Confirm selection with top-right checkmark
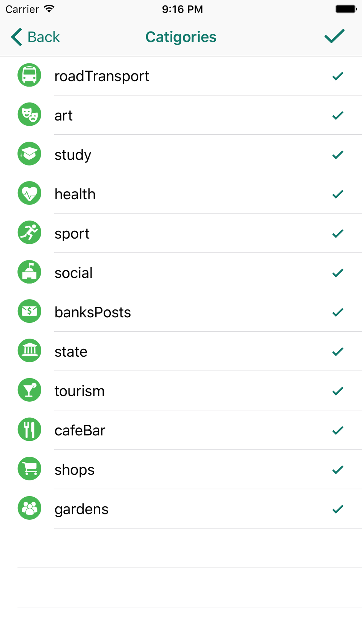Screen dimensions: 362x644 point(334,36)
